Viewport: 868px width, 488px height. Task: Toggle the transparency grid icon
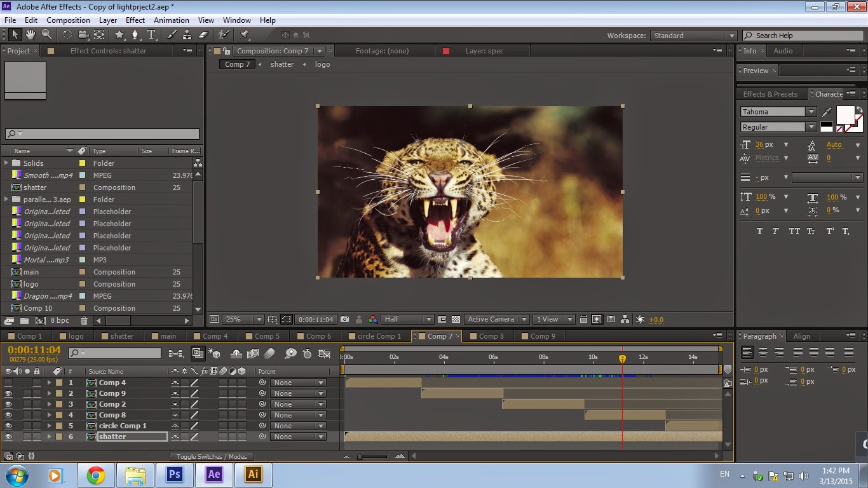pos(455,320)
